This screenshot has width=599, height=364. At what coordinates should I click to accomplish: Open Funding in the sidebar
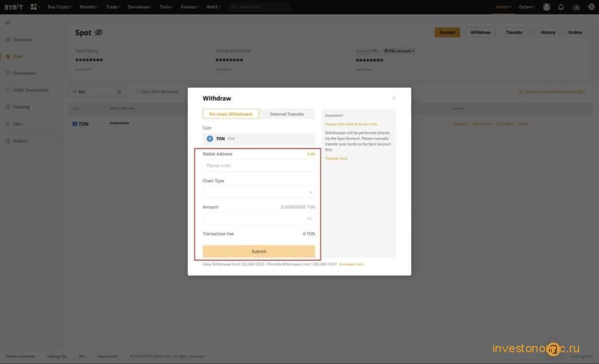tap(21, 108)
